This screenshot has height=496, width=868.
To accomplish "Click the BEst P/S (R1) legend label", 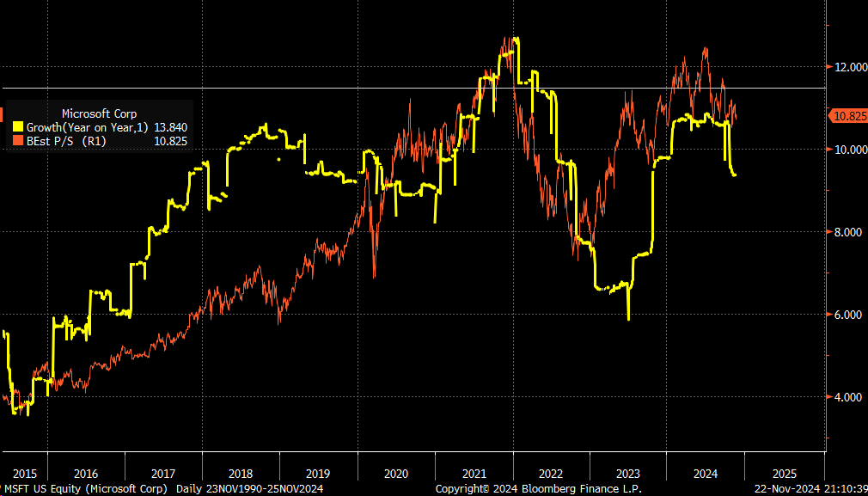I will click(66, 142).
